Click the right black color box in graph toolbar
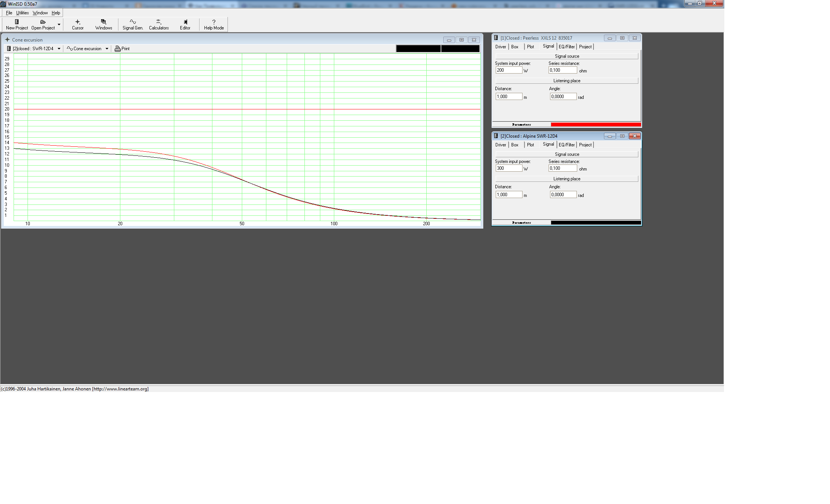This screenshot has width=830, height=504. click(460, 49)
